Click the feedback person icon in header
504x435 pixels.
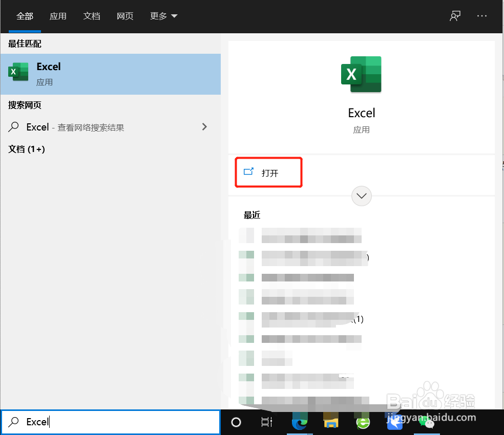coord(455,16)
